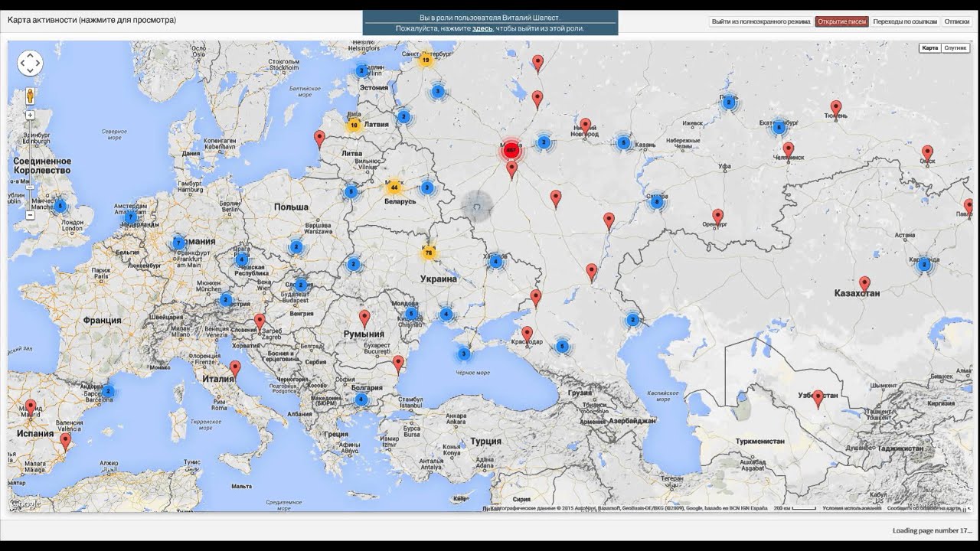Pan the map up with the arrow control
980x551 pixels.
coord(30,55)
